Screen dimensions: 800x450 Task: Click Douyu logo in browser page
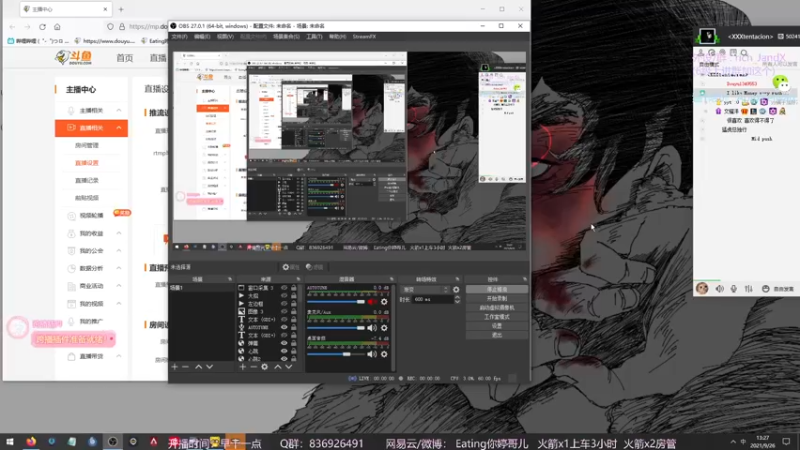(x=74, y=57)
